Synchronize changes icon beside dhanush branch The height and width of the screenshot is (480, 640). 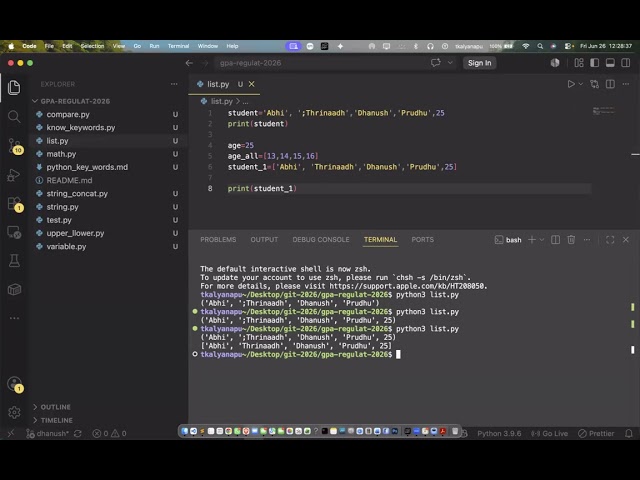[78, 433]
